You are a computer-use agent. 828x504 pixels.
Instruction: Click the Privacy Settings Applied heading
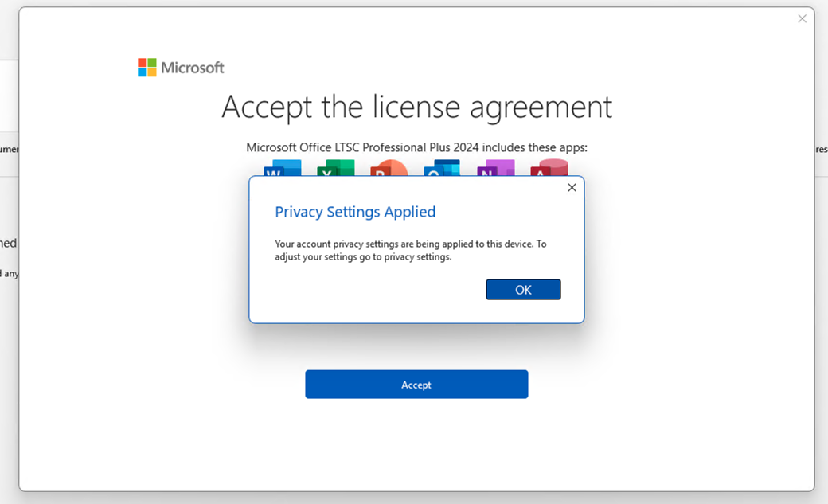(x=355, y=212)
